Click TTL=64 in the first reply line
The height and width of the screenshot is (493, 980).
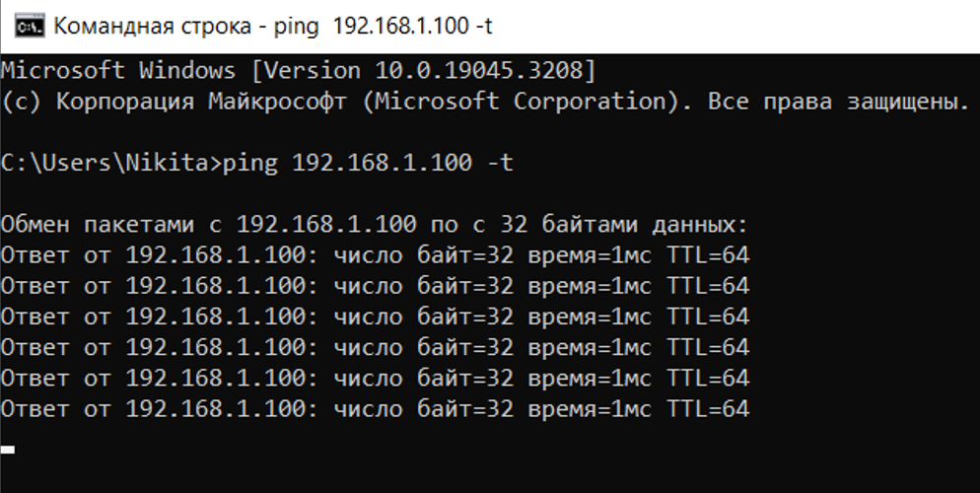[x=708, y=256]
